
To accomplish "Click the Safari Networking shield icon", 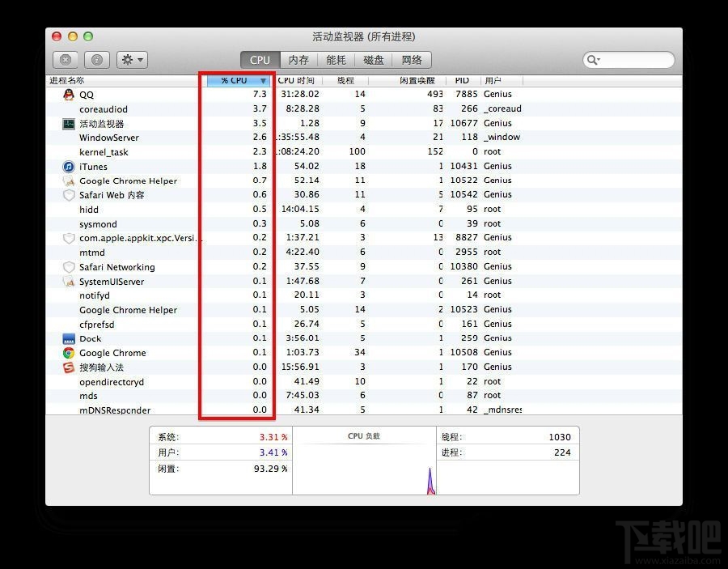I will click(69, 266).
